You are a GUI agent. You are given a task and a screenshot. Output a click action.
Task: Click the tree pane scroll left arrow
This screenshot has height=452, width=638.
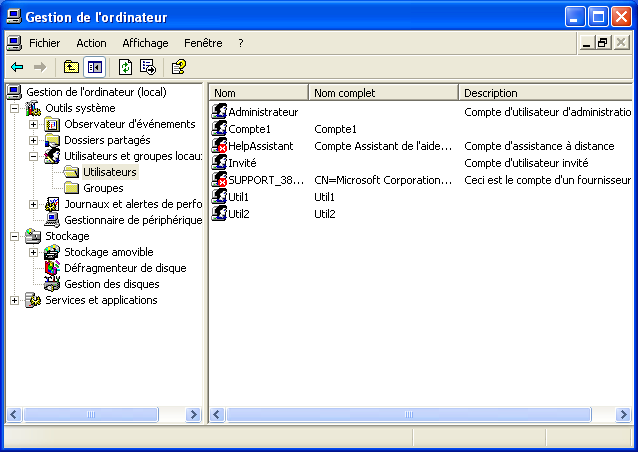pyautogui.click(x=14, y=415)
